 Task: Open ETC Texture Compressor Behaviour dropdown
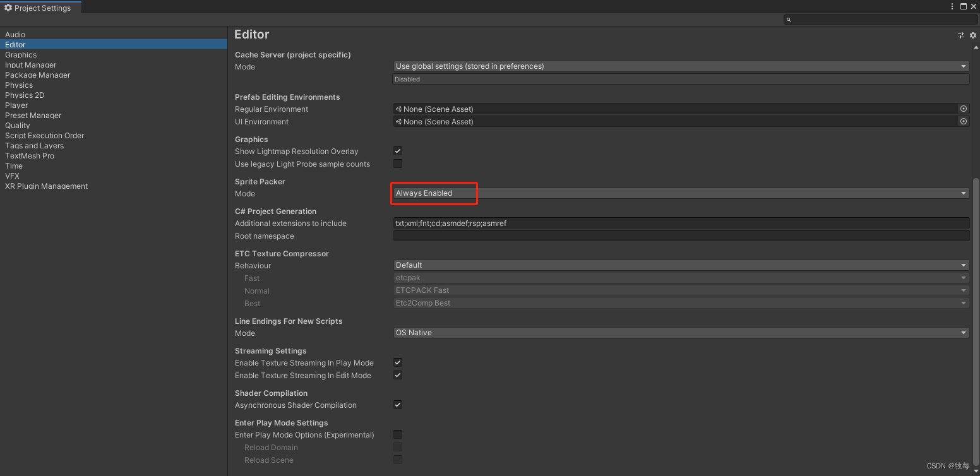(681, 265)
